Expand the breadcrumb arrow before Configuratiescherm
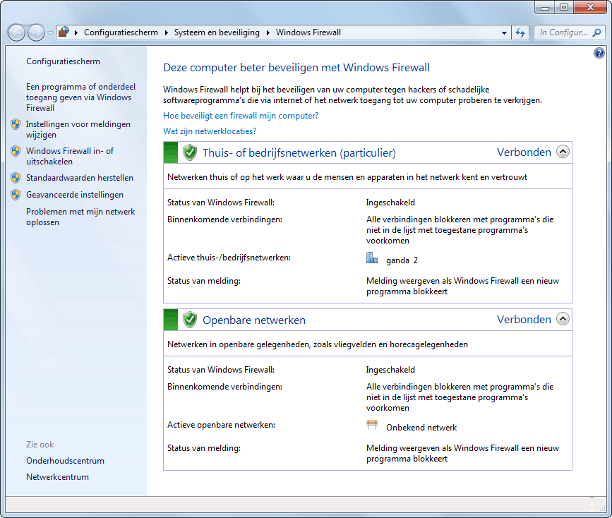 pos(76,32)
